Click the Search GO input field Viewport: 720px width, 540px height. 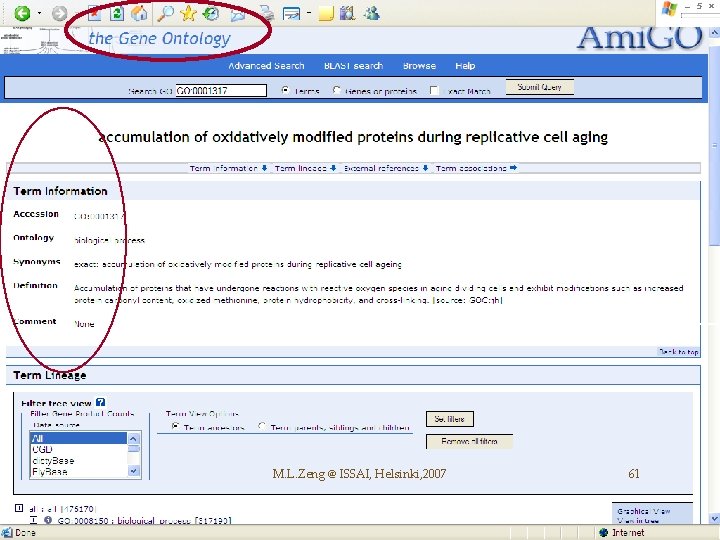pos(221,90)
